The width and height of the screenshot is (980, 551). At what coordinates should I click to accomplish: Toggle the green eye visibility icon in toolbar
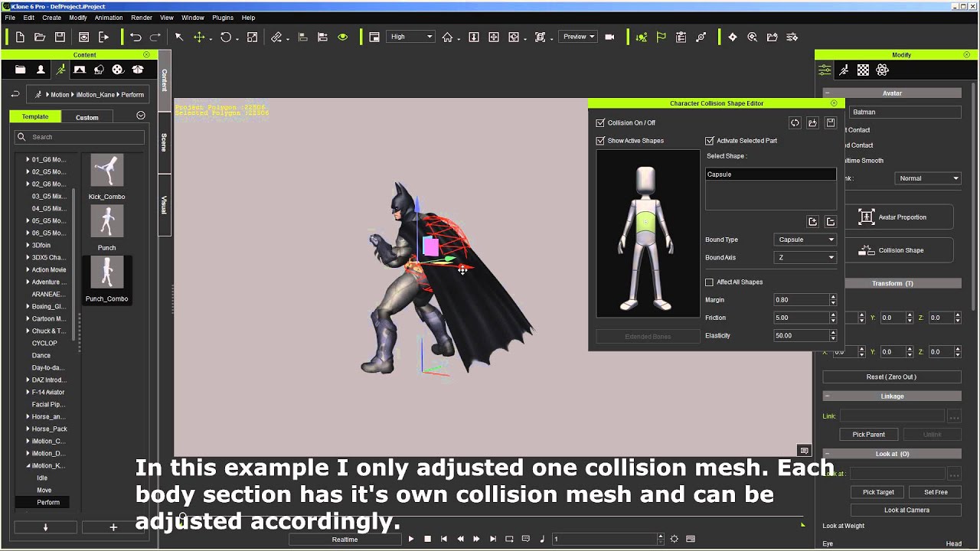click(x=343, y=37)
